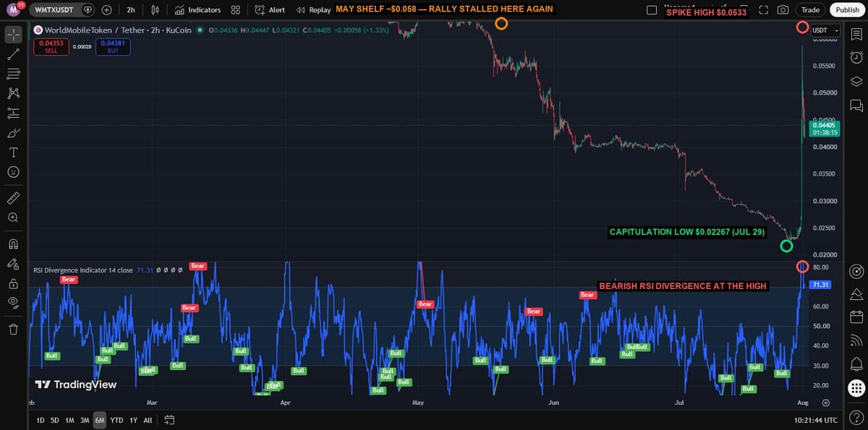Select the 1D date range tab
Screen dimensions: 868x430
(x=41, y=420)
